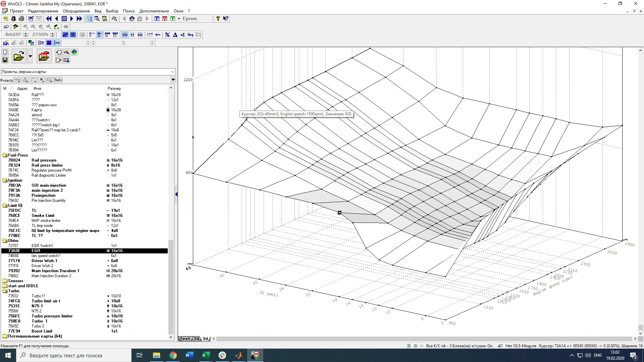Open the Дополнительно menu
The width and height of the screenshot is (644, 362).
tap(154, 11)
